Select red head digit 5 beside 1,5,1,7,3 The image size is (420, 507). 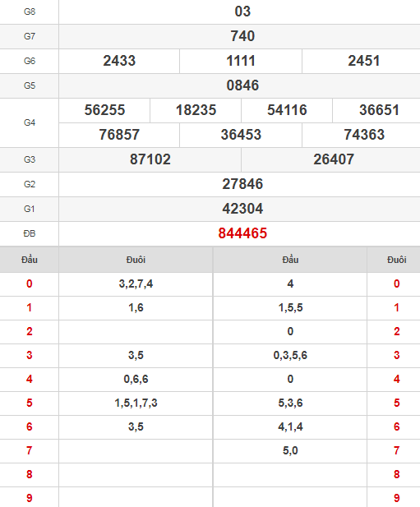point(30,403)
